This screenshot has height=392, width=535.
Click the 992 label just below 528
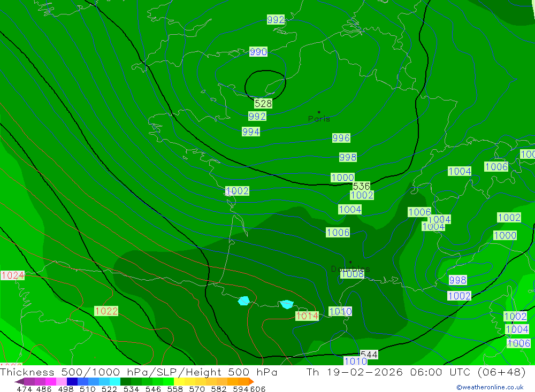pos(257,117)
